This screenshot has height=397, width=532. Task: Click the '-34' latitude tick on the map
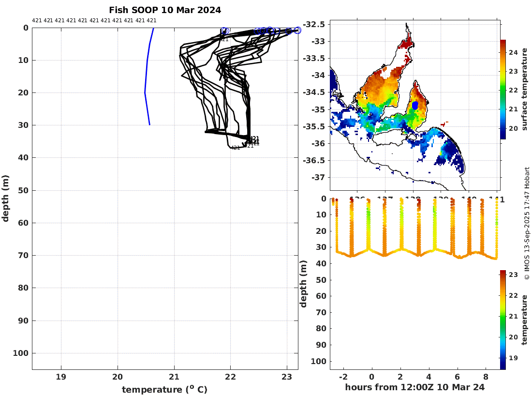click(x=318, y=76)
